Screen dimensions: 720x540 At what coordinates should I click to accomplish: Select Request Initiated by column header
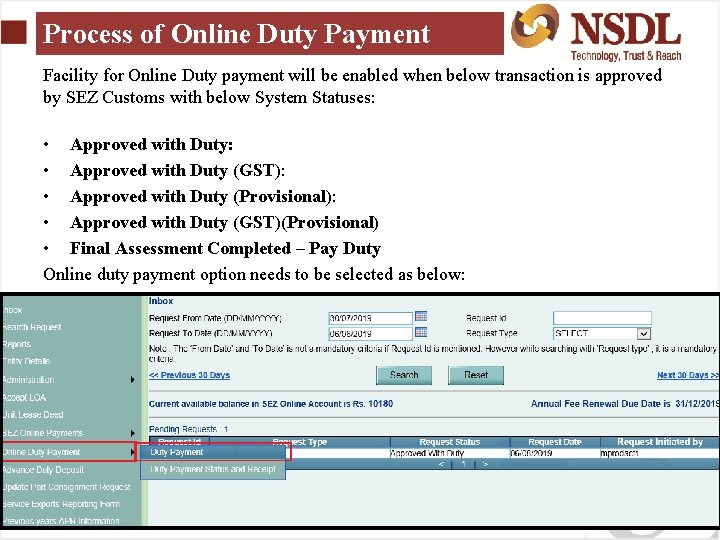660,442
